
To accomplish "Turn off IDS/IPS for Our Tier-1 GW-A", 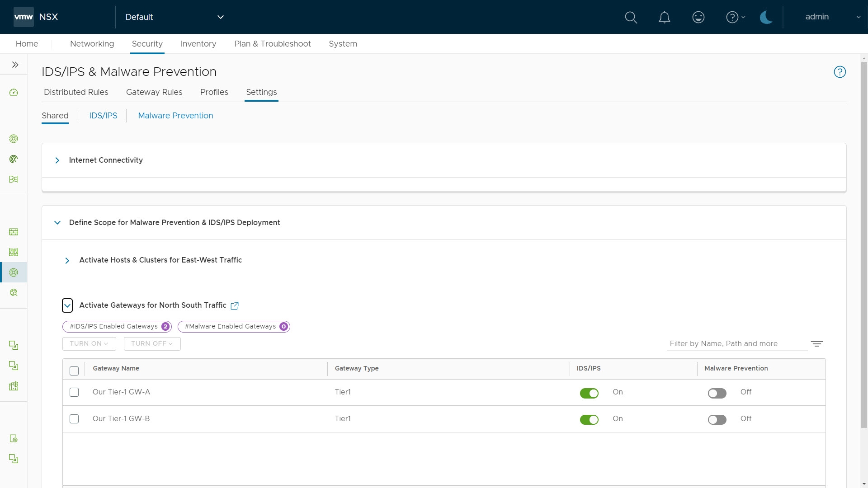I will pyautogui.click(x=589, y=393).
